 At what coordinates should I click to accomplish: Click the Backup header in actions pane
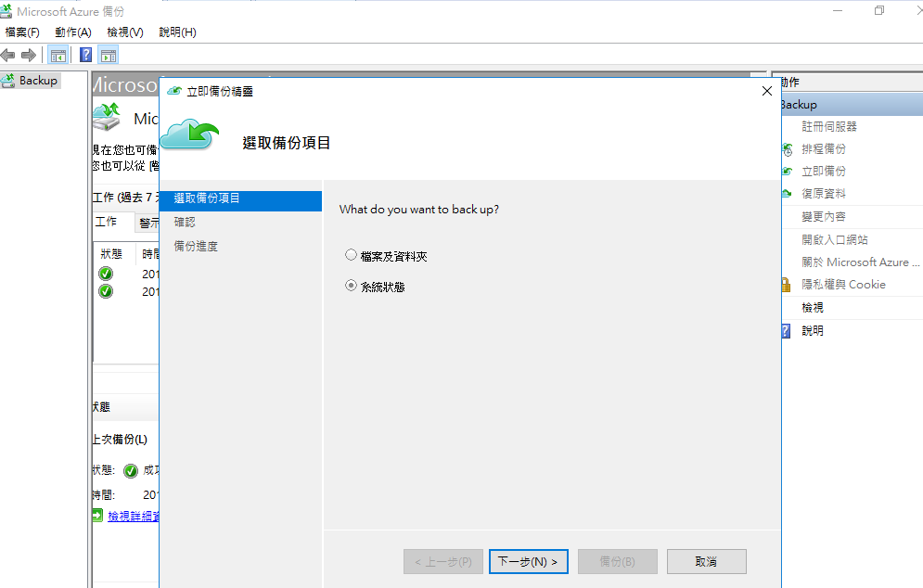click(852, 104)
